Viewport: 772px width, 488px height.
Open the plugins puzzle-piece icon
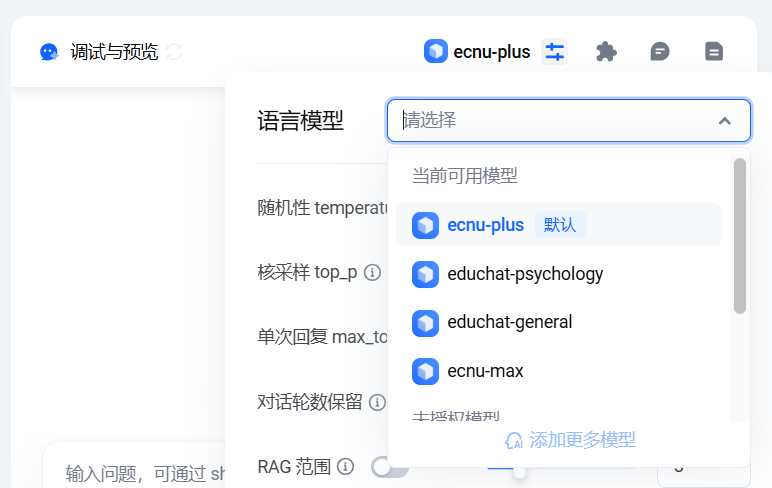[606, 52]
